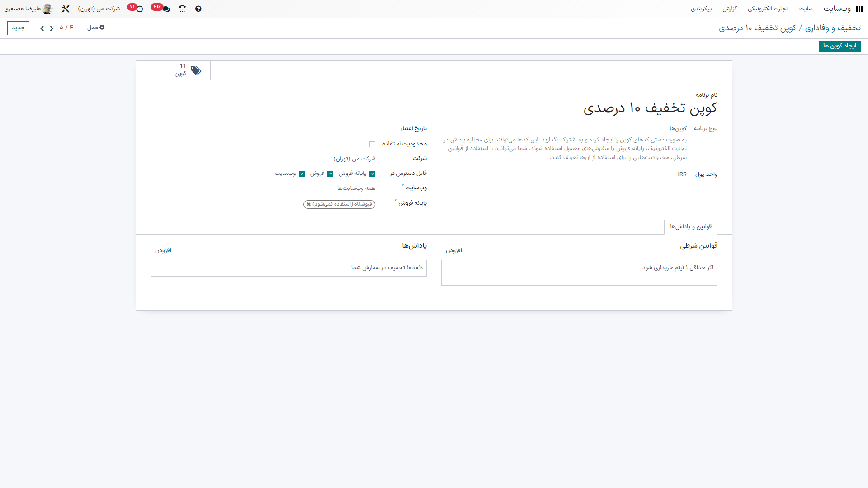The width and height of the screenshot is (868, 488).
Task: Click the تخفیف و وفاداری breadcrumb link
Action: pyautogui.click(x=832, y=28)
